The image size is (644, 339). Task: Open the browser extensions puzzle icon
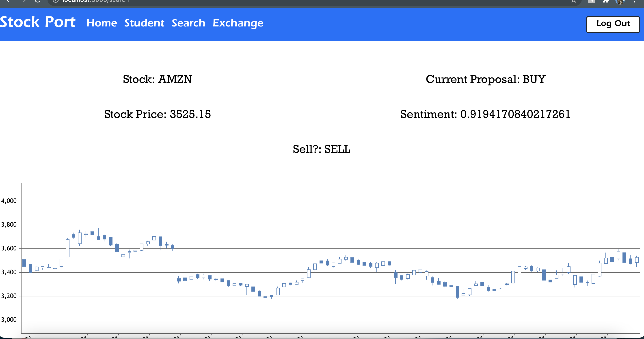[606, 1]
